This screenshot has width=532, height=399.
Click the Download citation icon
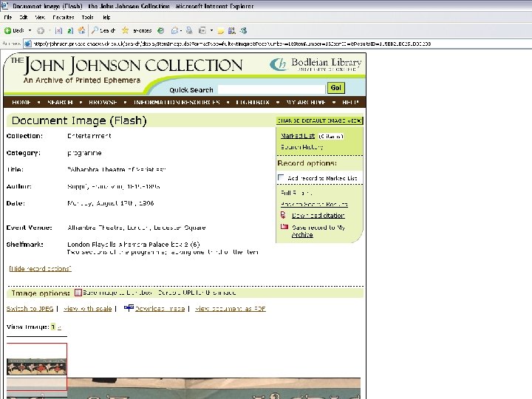[283, 215]
